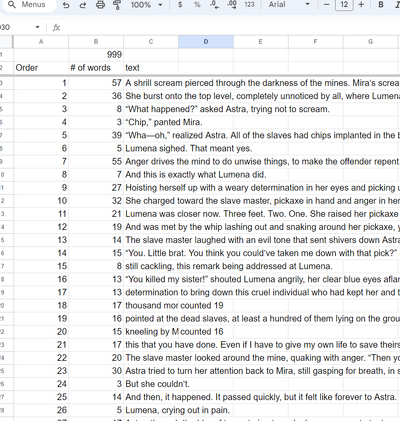Screen dimensions: 400x421
Task: Click the 'Hoisting herself up' text cell
Action: (262, 188)
